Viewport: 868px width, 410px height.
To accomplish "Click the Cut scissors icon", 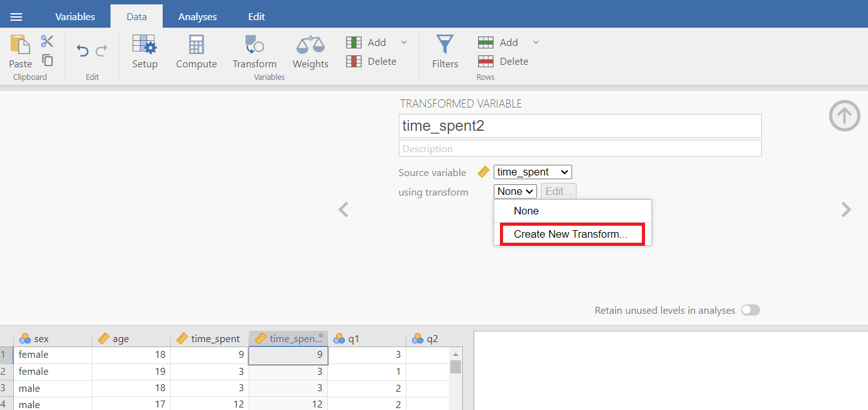I will pyautogui.click(x=47, y=42).
